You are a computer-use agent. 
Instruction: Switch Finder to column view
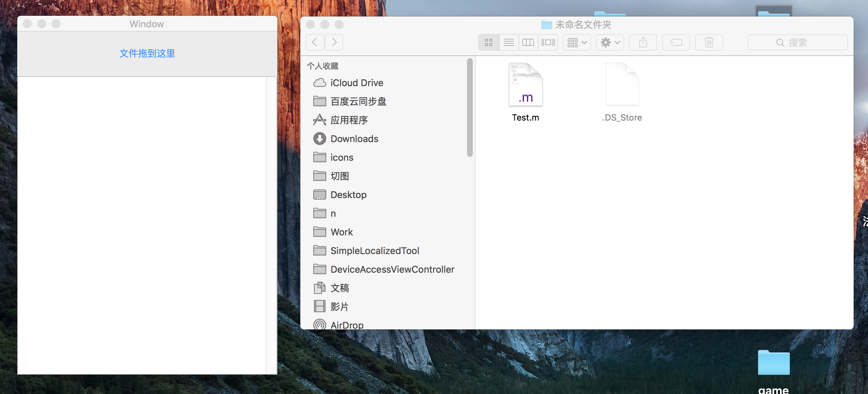click(528, 42)
